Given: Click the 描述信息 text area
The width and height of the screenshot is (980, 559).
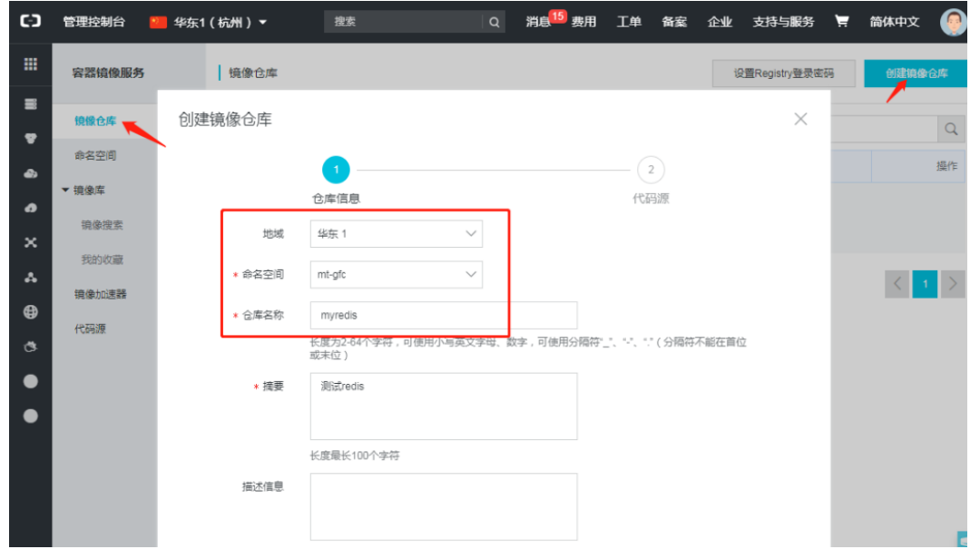Looking at the screenshot, I should (x=444, y=506).
